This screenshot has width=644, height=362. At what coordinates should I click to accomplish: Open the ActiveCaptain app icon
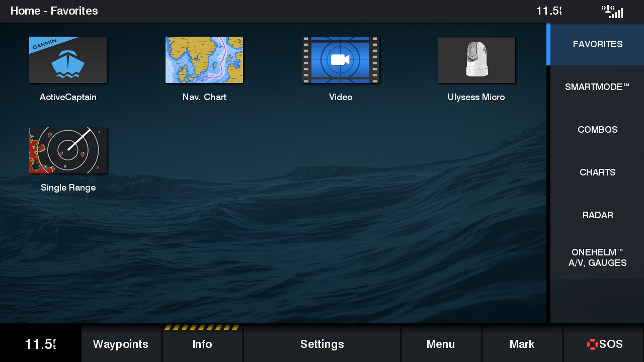click(x=68, y=60)
